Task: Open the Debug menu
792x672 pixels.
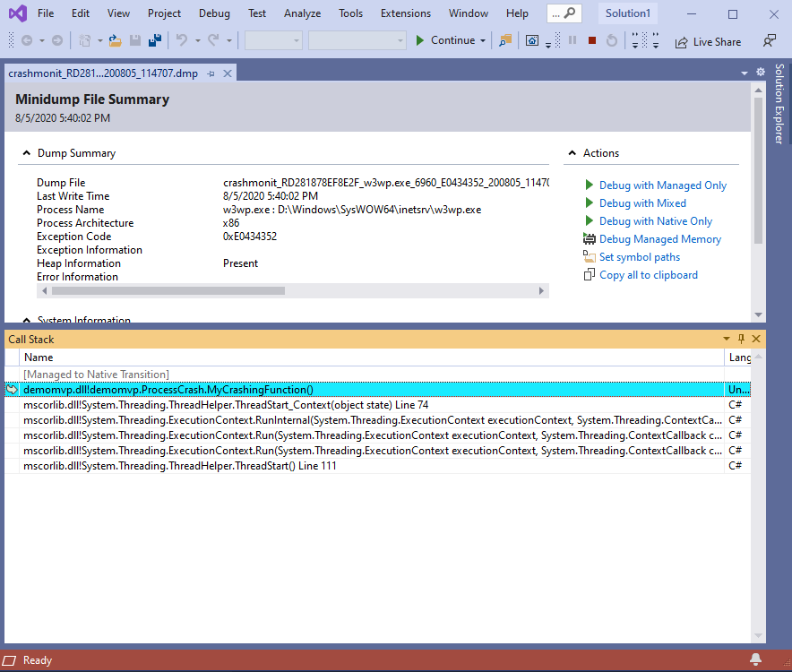Action: pyautogui.click(x=214, y=13)
